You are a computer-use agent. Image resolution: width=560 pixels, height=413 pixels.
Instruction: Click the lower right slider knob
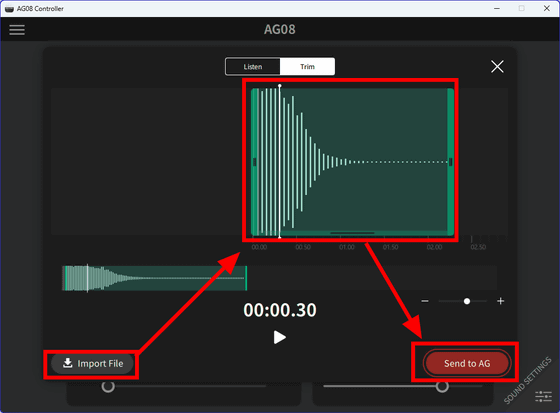(x=442, y=386)
